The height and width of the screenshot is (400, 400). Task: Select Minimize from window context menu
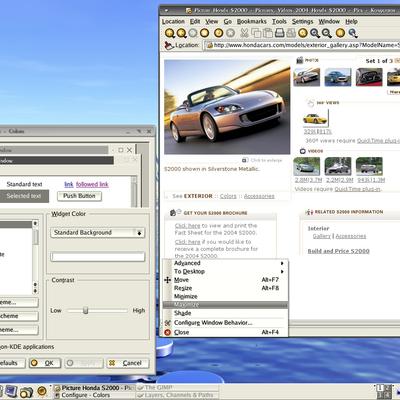point(225,296)
